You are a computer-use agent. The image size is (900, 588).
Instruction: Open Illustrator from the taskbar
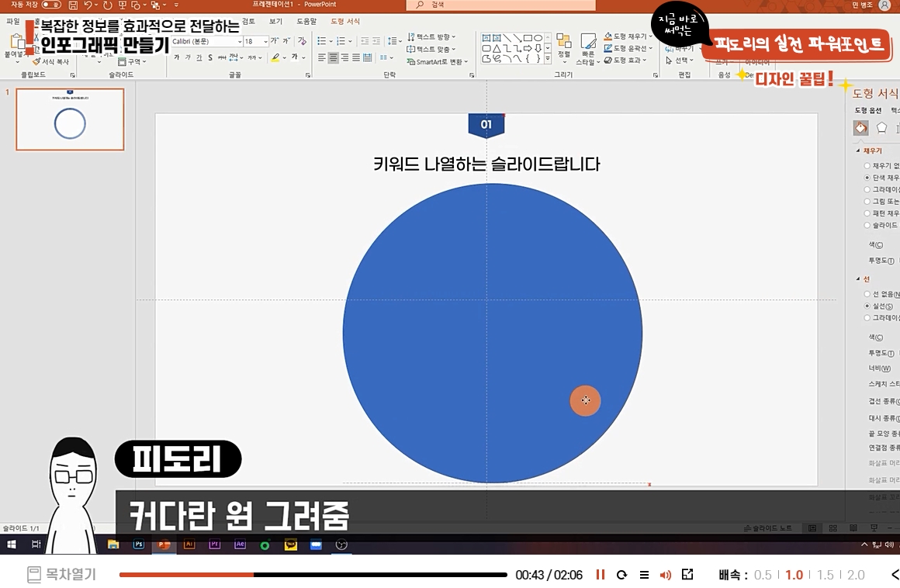pos(189,545)
